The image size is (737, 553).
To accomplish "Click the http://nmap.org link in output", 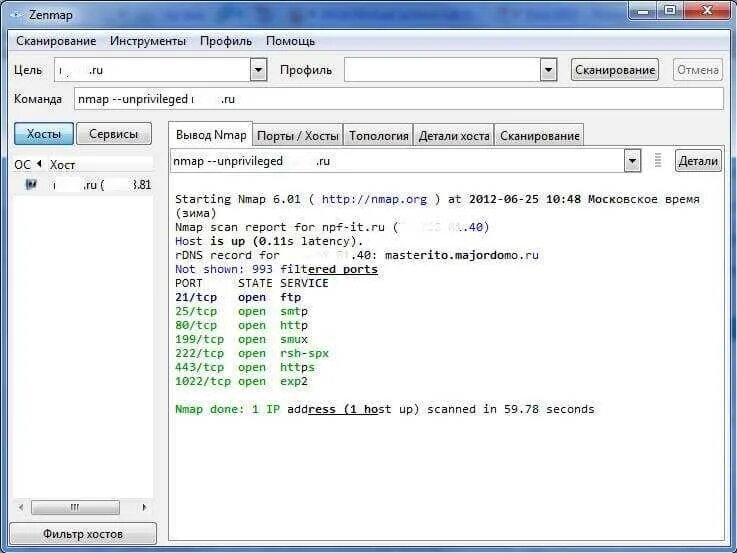I will click(x=374, y=200).
